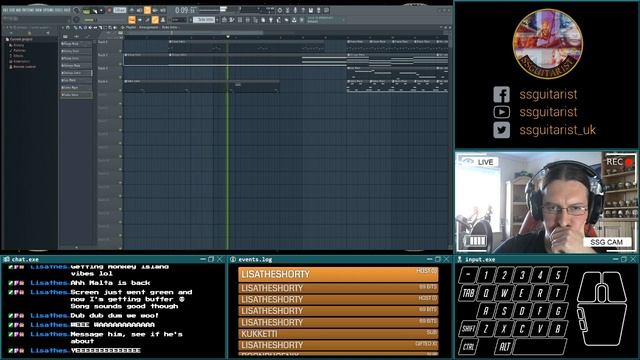Expand History in the browser tree

click(x=16, y=45)
